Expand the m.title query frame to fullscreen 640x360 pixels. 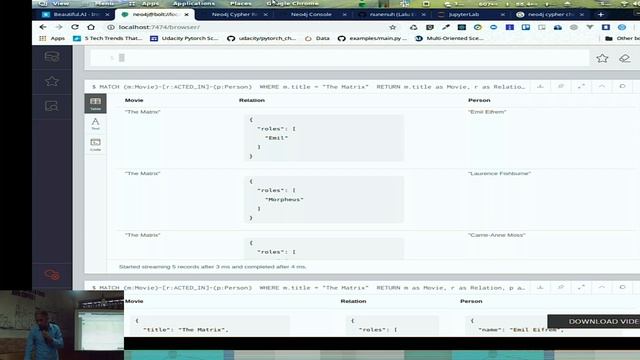click(x=581, y=87)
